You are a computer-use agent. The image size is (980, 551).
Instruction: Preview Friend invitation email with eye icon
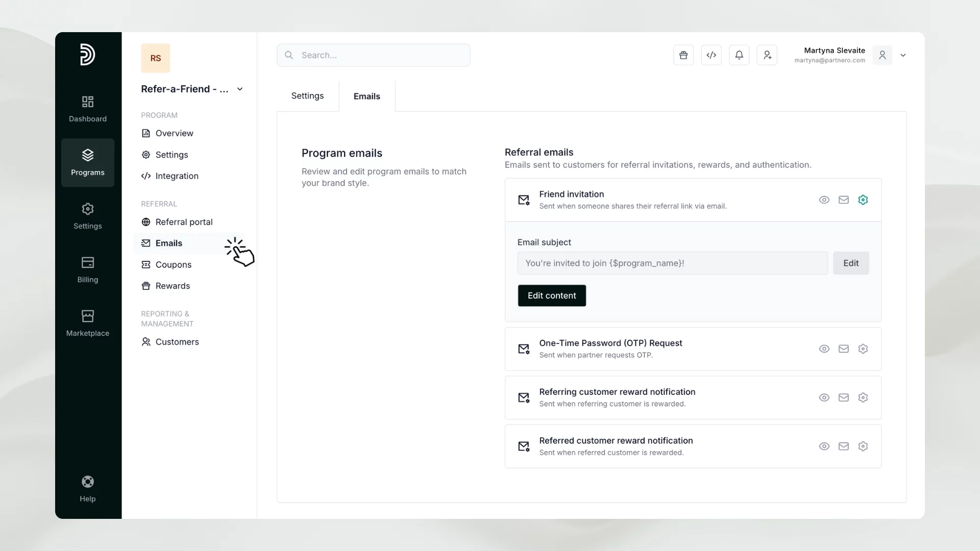[x=824, y=200]
